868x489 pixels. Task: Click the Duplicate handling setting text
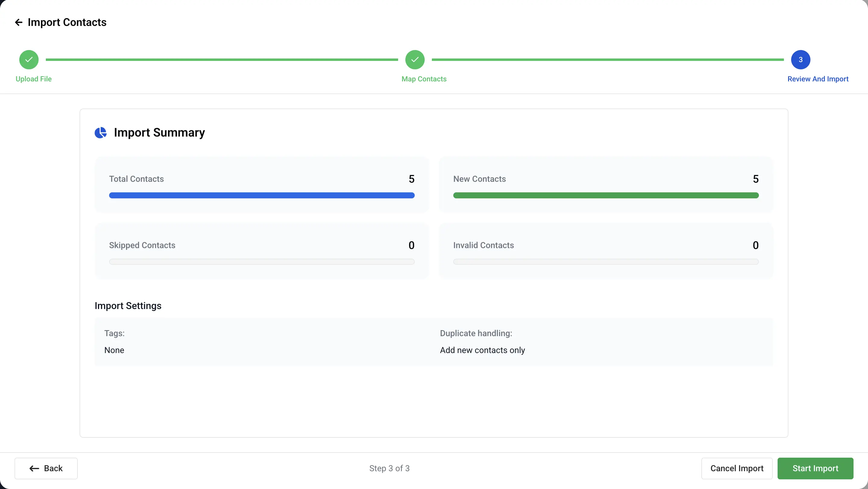point(482,350)
